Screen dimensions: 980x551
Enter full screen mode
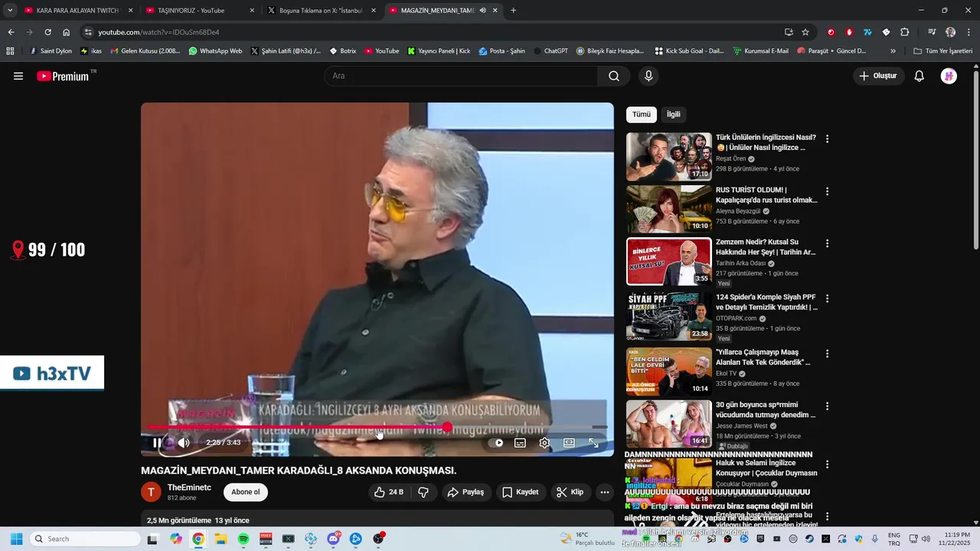click(x=593, y=442)
